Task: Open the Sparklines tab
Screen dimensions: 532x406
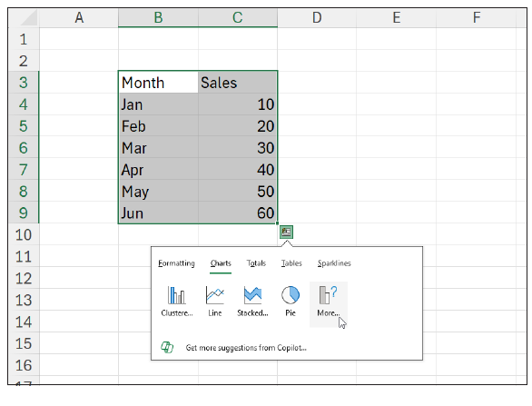Action: point(334,263)
